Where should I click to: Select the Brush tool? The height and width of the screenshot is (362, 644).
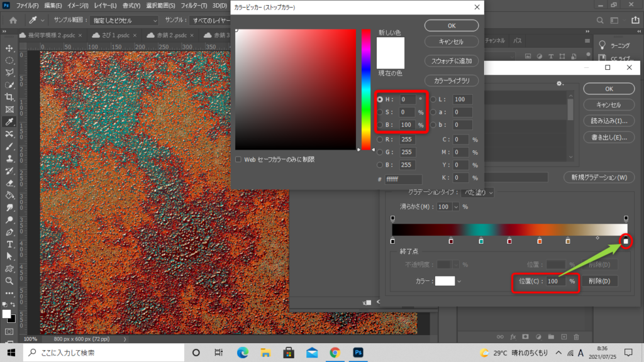click(9, 146)
